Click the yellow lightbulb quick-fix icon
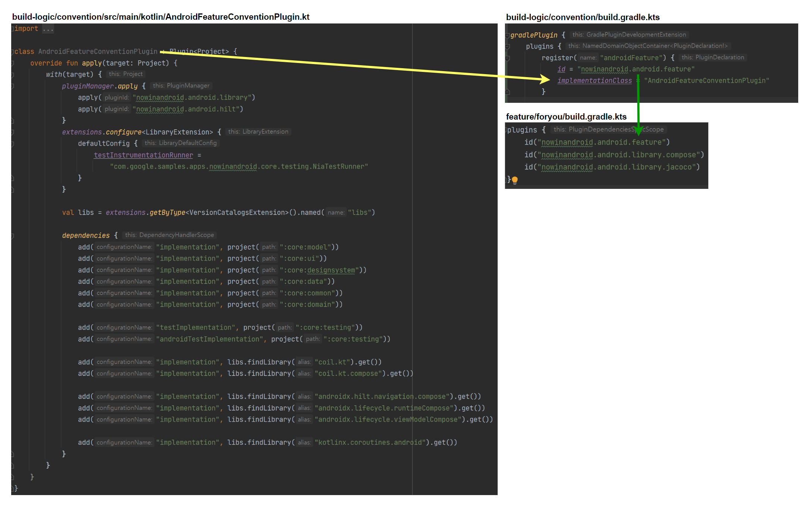Image resolution: width=812 pixels, height=507 pixels. (x=515, y=180)
